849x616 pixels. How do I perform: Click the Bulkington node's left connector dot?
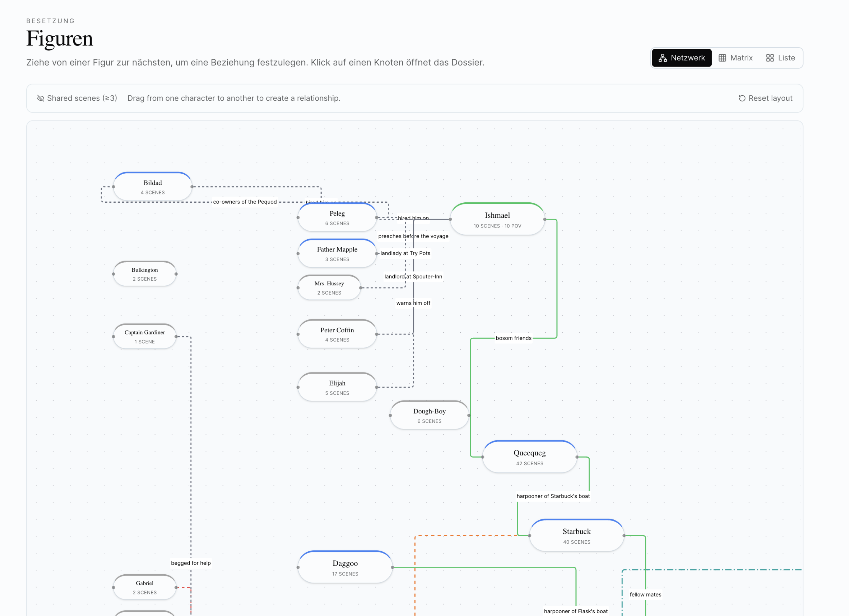pyautogui.click(x=113, y=274)
